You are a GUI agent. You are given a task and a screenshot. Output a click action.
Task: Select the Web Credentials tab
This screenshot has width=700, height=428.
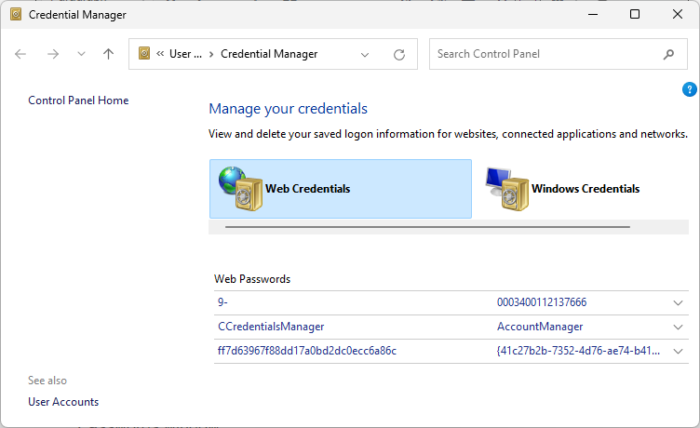click(307, 188)
